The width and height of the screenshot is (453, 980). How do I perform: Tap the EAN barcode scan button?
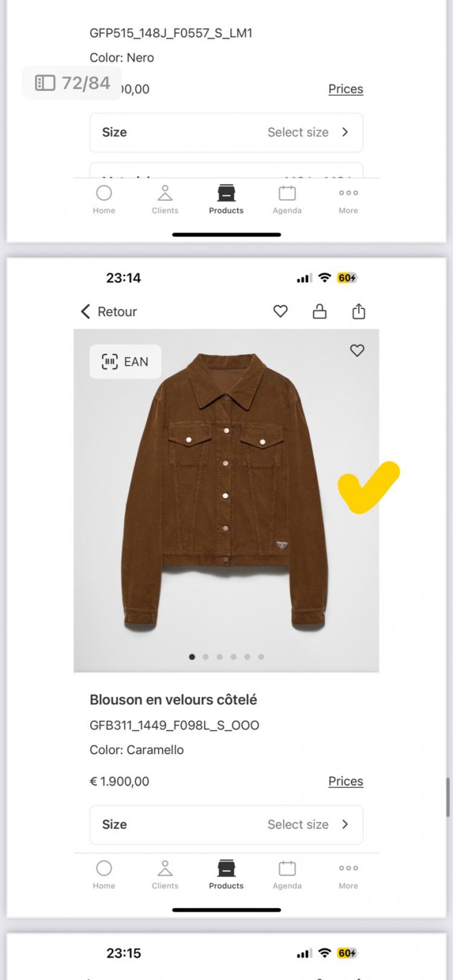pos(125,362)
